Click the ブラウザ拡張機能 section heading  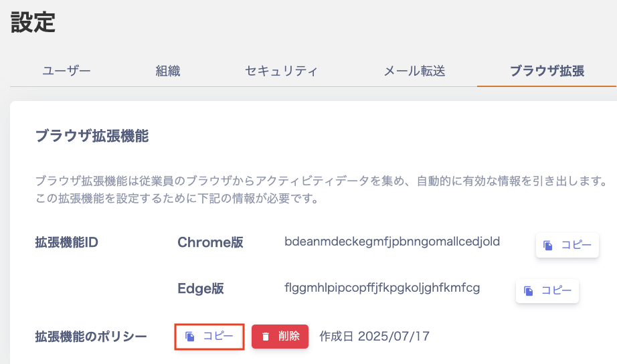[x=92, y=136]
